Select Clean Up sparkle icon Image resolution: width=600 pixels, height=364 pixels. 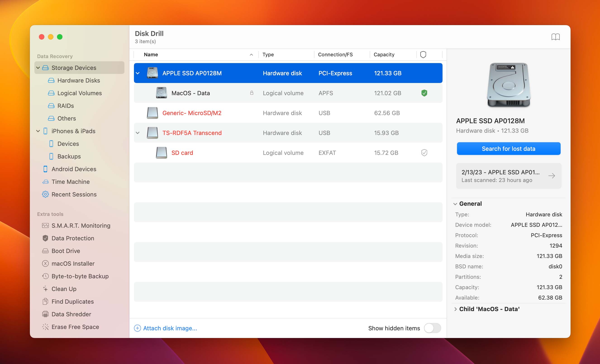click(45, 289)
